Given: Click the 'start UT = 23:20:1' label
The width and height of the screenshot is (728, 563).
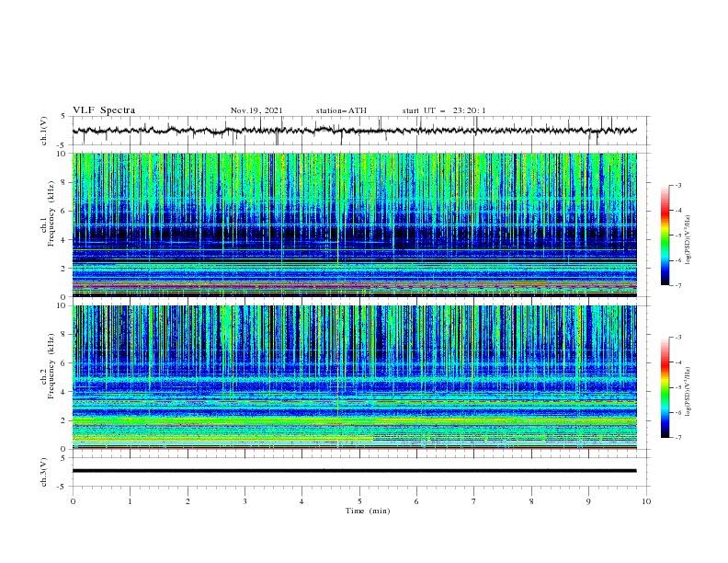Looking at the screenshot, I should point(444,110).
